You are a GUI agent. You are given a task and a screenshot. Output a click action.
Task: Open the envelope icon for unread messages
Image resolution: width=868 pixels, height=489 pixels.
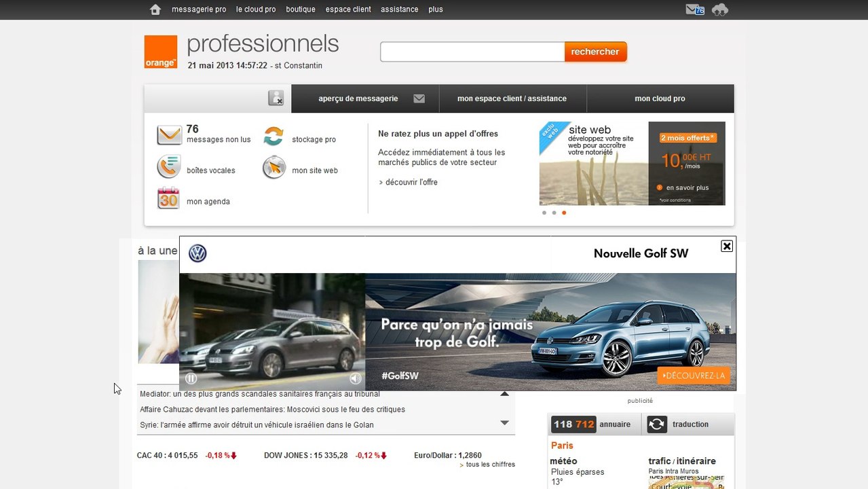[169, 134]
